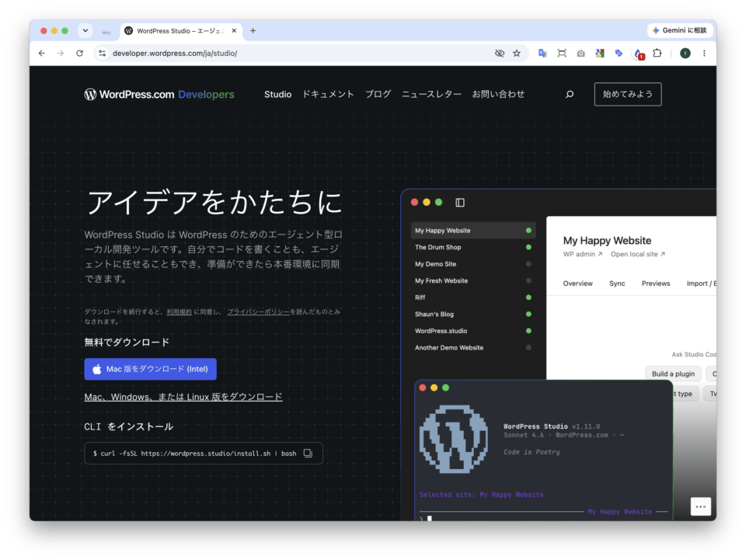
Task: Select the Studio nav item
Action: click(x=278, y=94)
